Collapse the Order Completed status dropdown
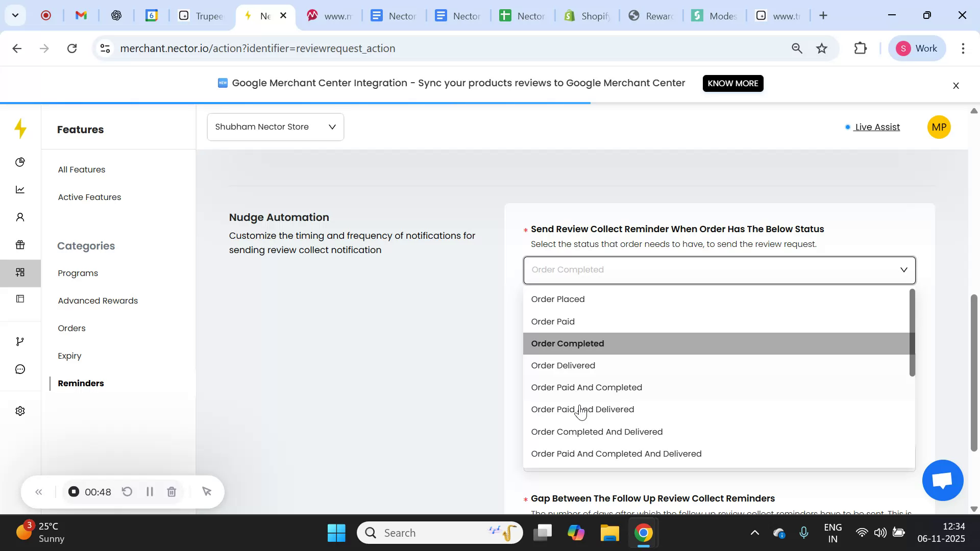Image resolution: width=980 pixels, height=551 pixels. (903, 269)
